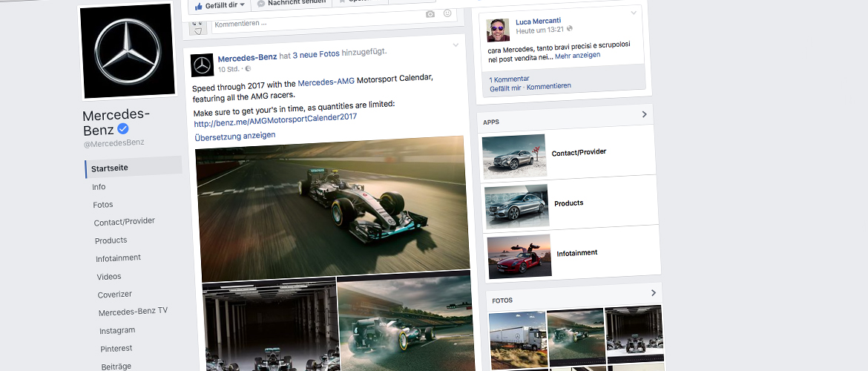This screenshot has height=371, width=868.
Task: Expand the FOTOS section arrow
Action: tap(653, 293)
